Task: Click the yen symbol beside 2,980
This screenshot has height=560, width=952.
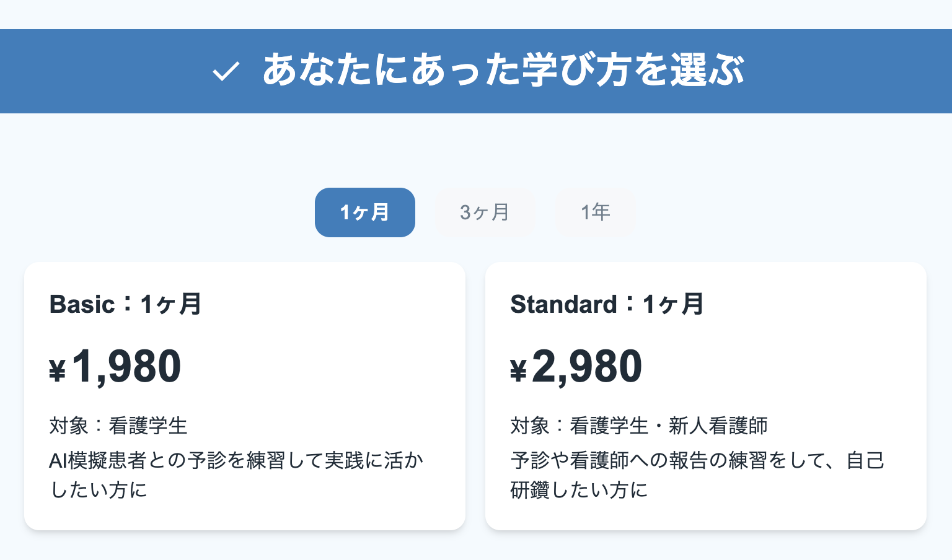Action: pos(518,371)
